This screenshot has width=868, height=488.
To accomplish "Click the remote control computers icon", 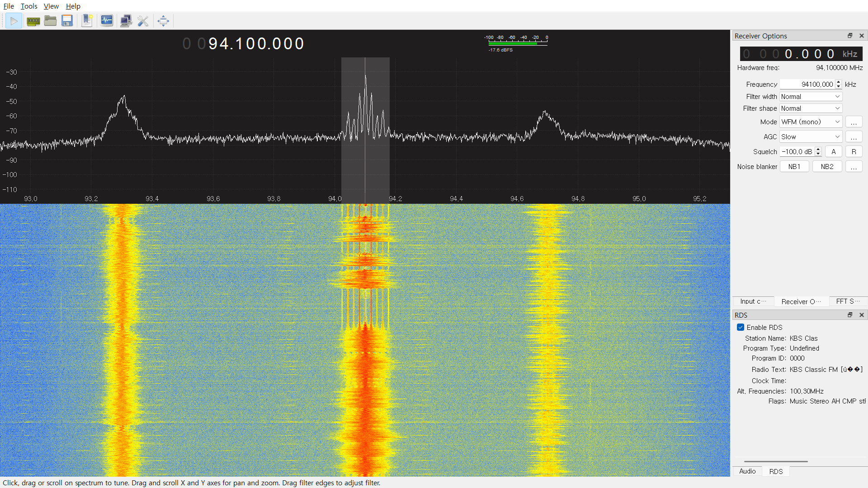I will point(126,21).
